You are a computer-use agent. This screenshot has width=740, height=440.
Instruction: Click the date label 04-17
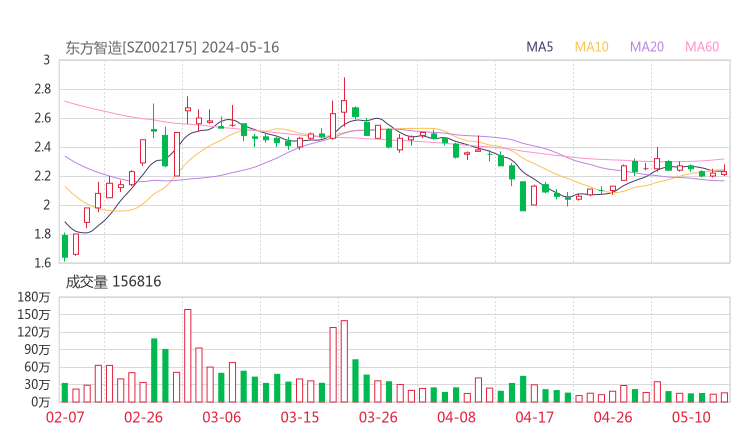(x=535, y=418)
